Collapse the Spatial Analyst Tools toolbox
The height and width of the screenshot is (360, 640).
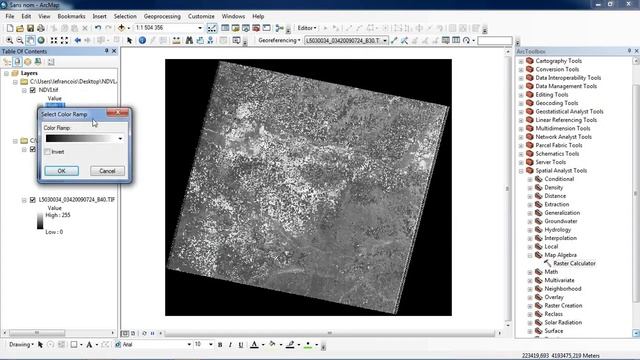coord(521,171)
